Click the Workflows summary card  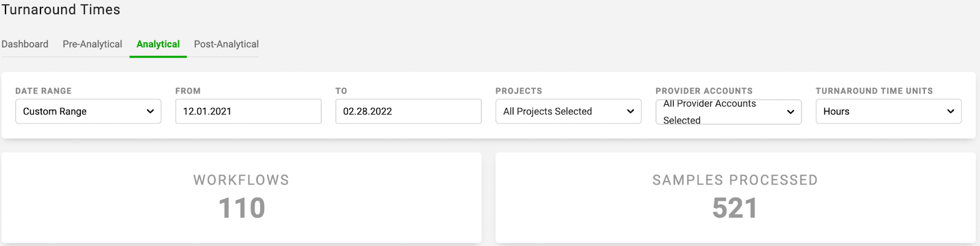[241, 198]
